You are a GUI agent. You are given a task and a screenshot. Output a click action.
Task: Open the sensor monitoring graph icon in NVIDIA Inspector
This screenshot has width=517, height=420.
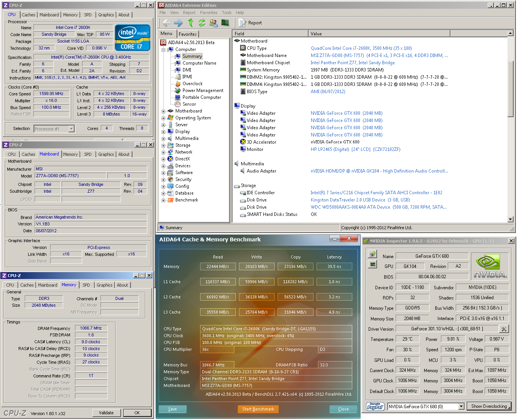373,264
